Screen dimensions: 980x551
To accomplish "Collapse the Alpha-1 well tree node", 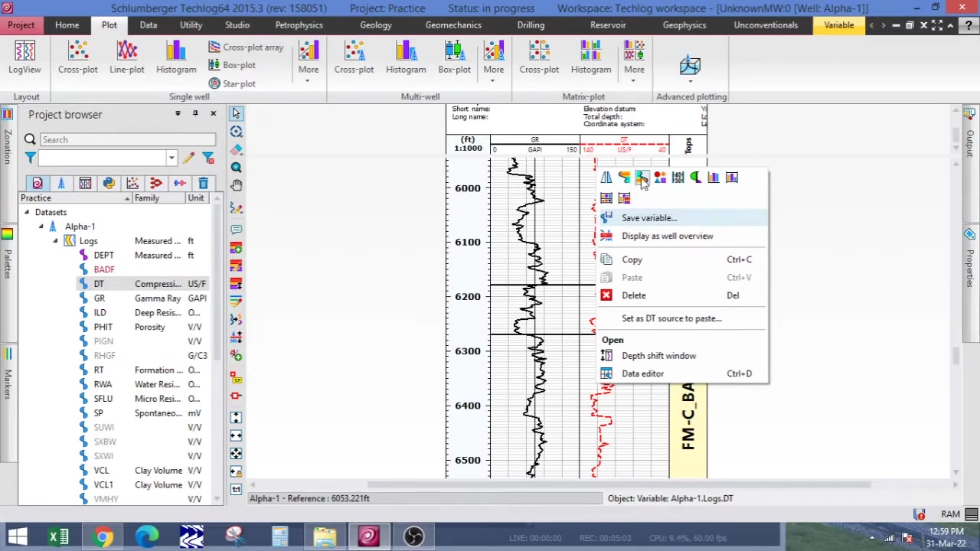I will pyautogui.click(x=41, y=226).
